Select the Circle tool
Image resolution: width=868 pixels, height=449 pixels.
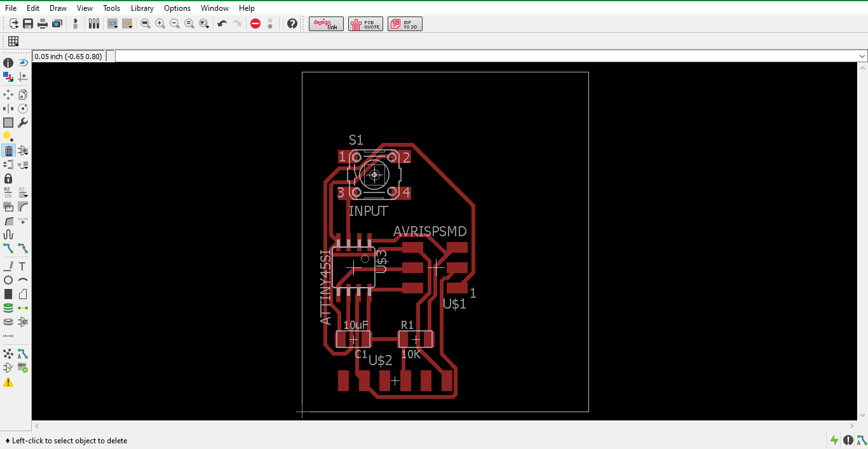tap(8, 280)
